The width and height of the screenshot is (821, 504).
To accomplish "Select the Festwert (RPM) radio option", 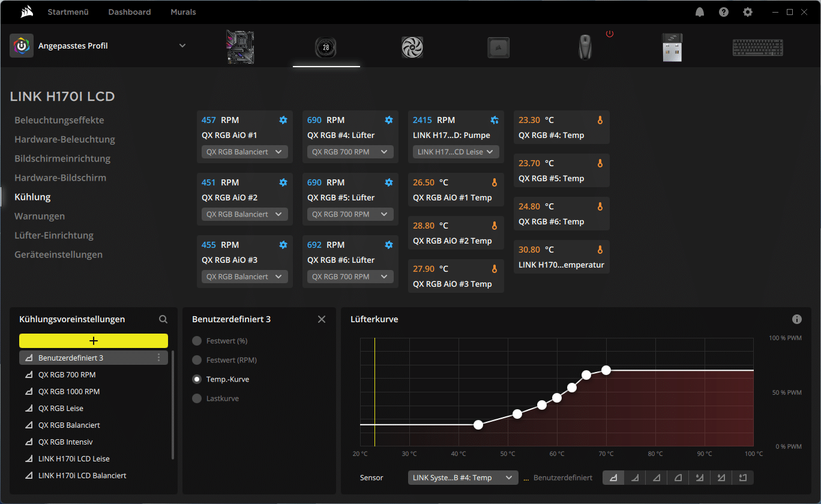I will [x=197, y=360].
